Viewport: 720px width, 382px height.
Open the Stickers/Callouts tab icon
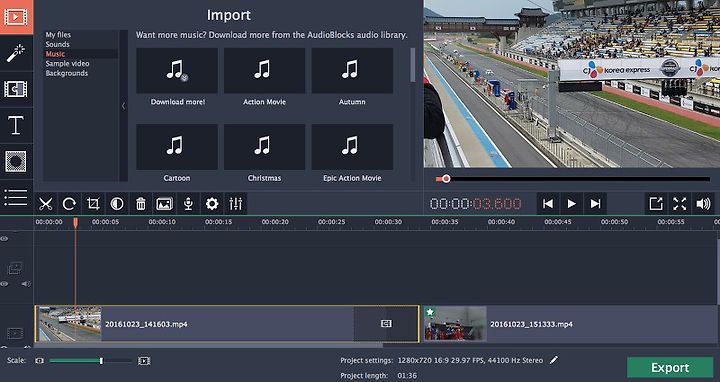click(x=16, y=161)
